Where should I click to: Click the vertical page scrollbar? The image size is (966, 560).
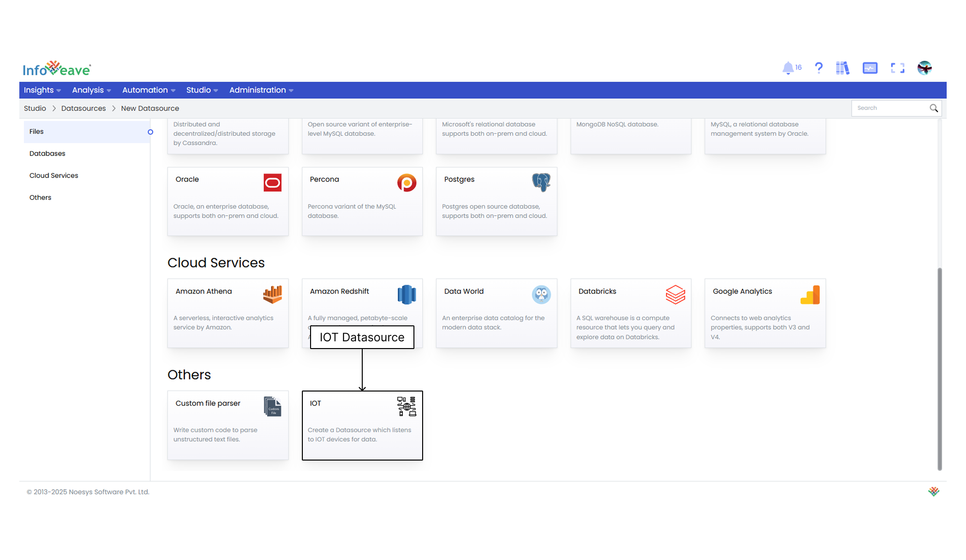click(939, 369)
